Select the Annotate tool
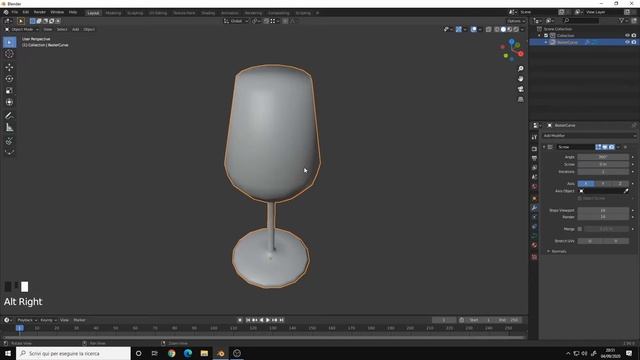This screenshot has height=360, width=640. (9, 116)
